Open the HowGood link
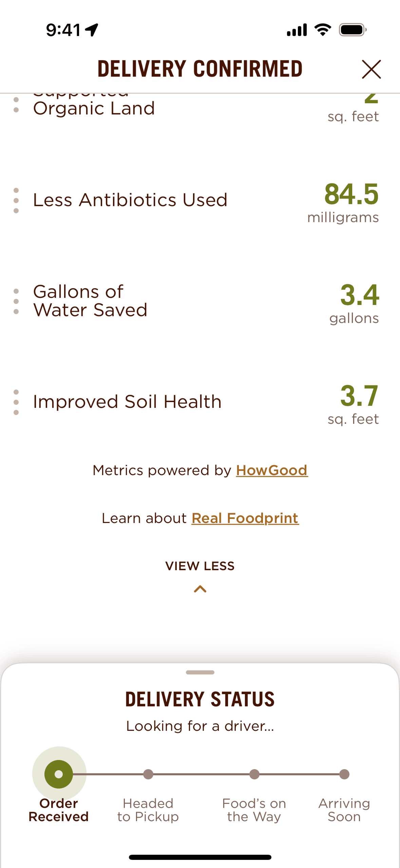The width and height of the screenshot is (400, 868). coord(272,470)
